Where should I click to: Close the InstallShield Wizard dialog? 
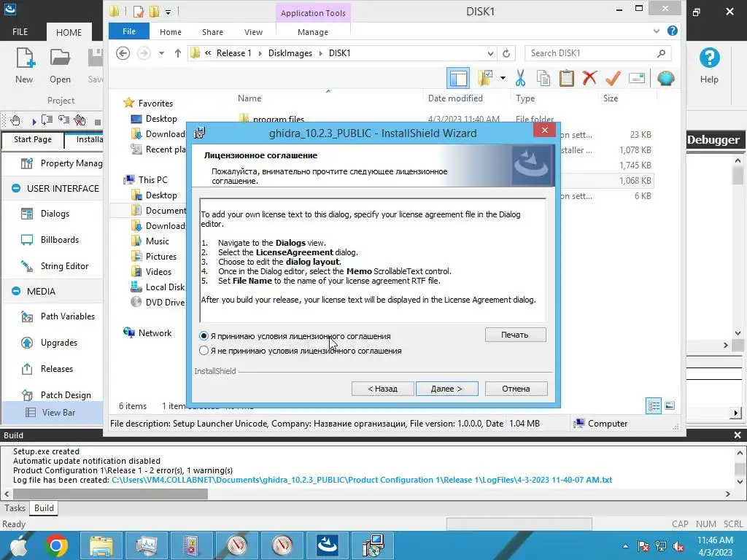pyautogui.click(x=544, y=130)
